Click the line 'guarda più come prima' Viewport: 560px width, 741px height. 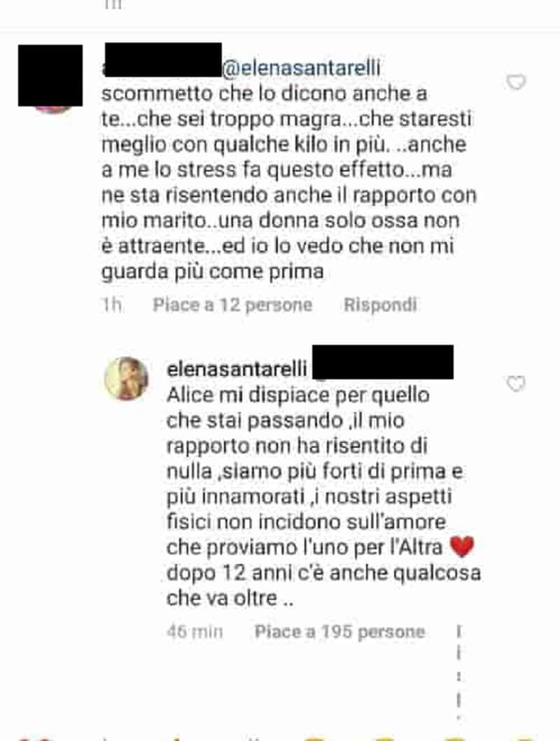[x=213, y=271]
